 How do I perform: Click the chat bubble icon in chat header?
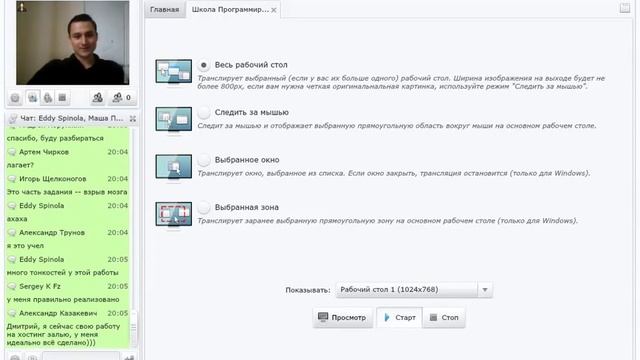click(13, 118)
